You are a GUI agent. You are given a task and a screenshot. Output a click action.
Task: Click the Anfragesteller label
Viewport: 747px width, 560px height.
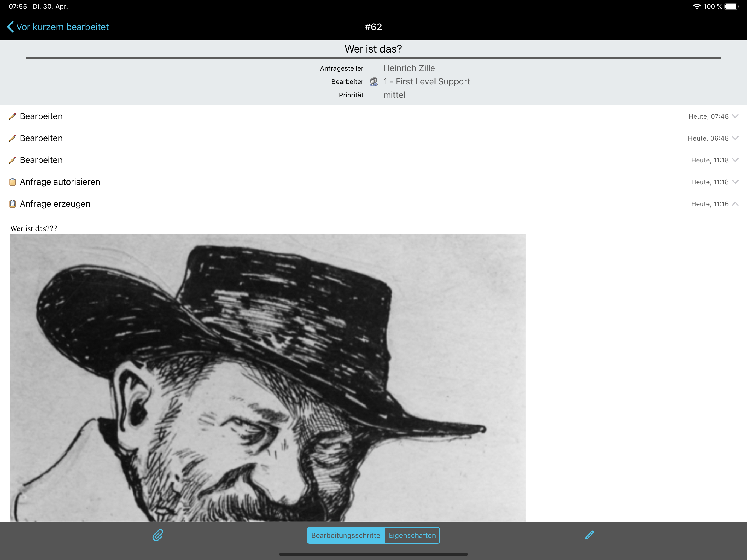tap(342, 69)
